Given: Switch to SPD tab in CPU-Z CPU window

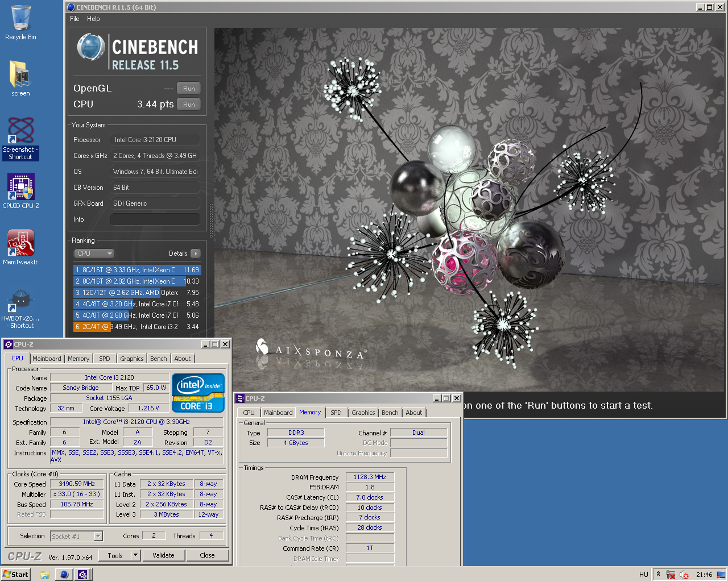Looking at the screenshot, I should (105, 359).
